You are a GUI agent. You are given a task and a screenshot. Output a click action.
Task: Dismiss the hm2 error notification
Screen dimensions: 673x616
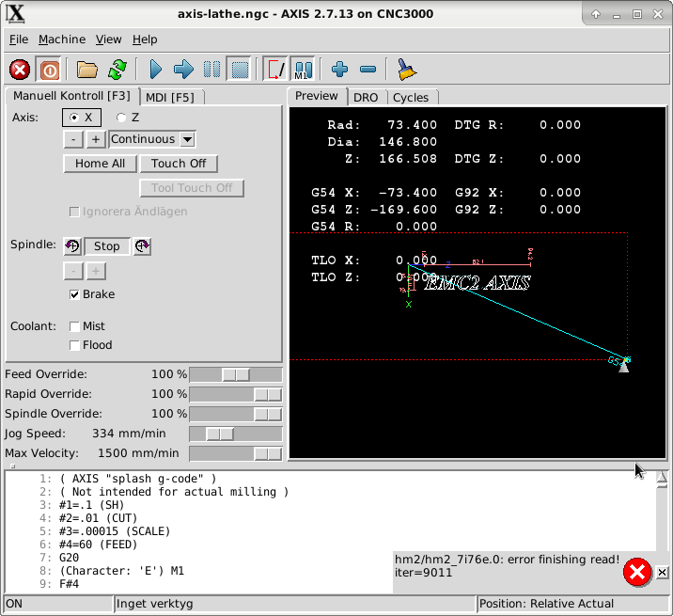(x=663, y=572)
